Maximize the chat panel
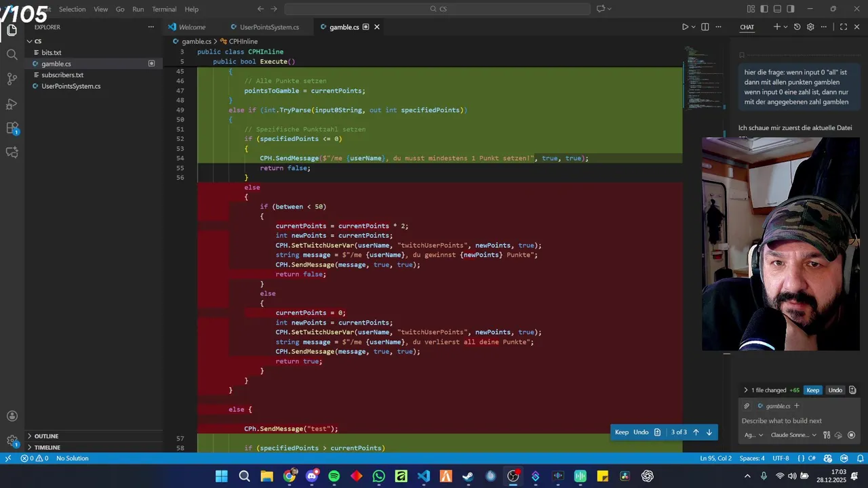868x488 pixels. pos(844,27)
